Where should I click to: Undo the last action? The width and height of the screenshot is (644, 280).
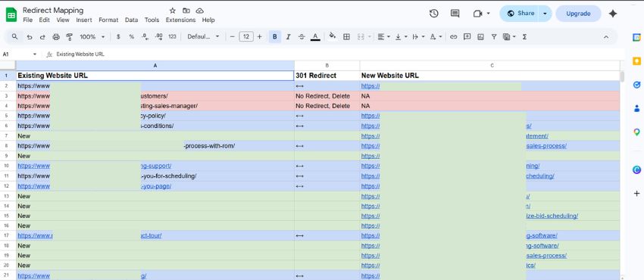(29, 37)
